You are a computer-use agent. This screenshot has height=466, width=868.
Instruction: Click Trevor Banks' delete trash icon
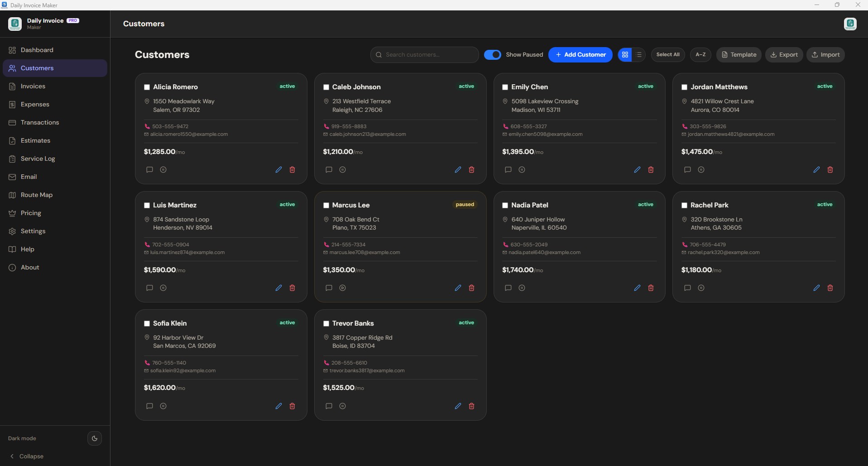click(471, 406)
